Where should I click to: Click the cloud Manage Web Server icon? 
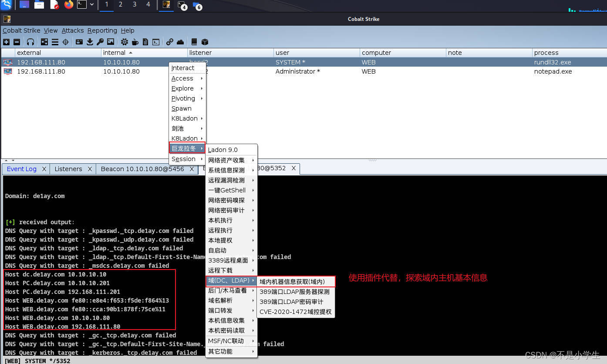pos(180,42)
